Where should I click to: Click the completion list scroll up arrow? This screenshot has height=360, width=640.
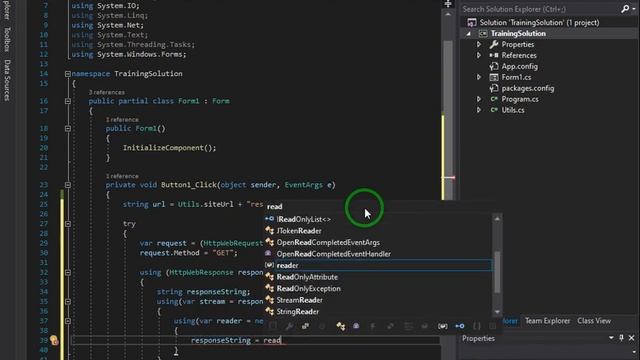[497, 219]
